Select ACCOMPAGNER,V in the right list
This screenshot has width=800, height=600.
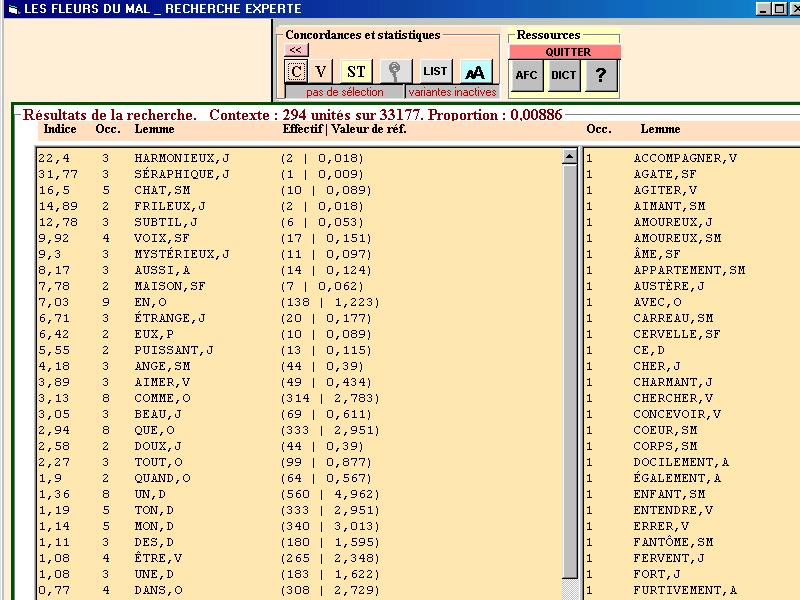click(x=692, y=158)
